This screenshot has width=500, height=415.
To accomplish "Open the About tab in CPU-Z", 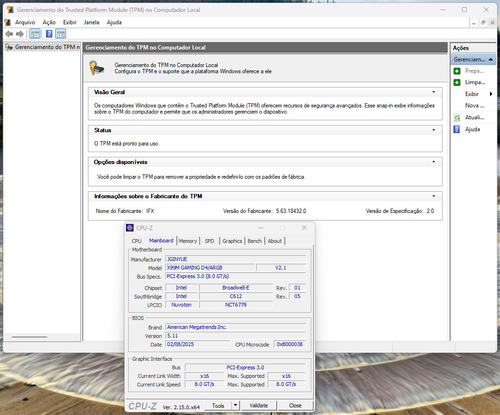I will point(275,241).
